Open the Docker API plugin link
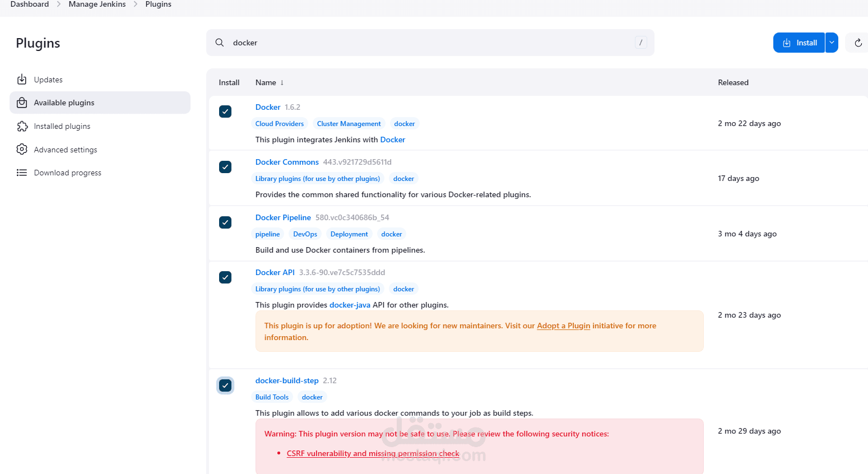Image resolution: width=868 pixels, height=474 pixels. click(275, 272)
